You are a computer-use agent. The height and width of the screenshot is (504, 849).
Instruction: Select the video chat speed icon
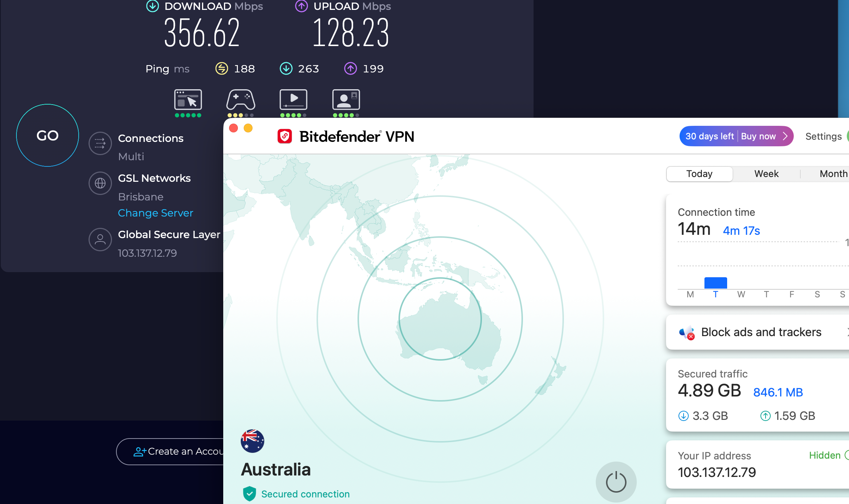tap(345, 99)
